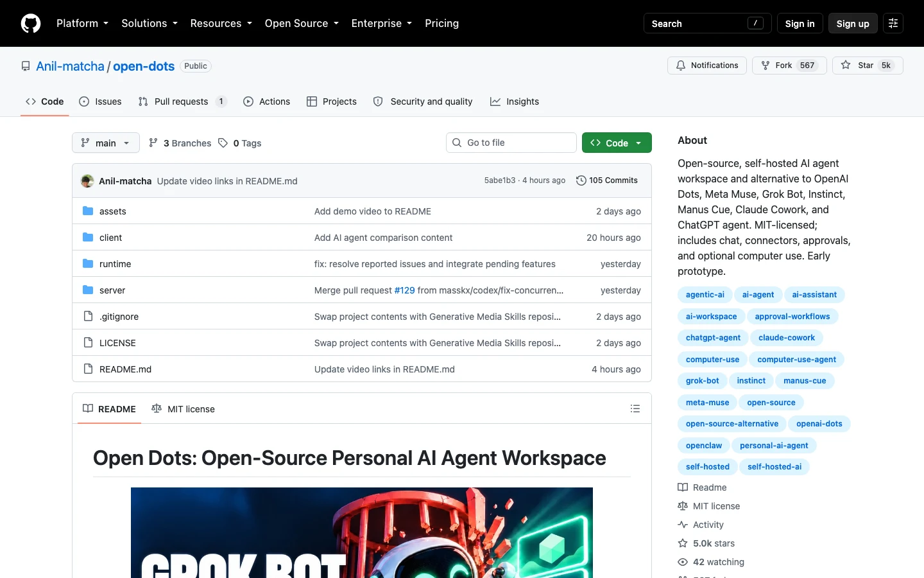The width and height of the screenshot is (924, 578).
Task: Expand the Solutions menu
Action: pos(150,23)
